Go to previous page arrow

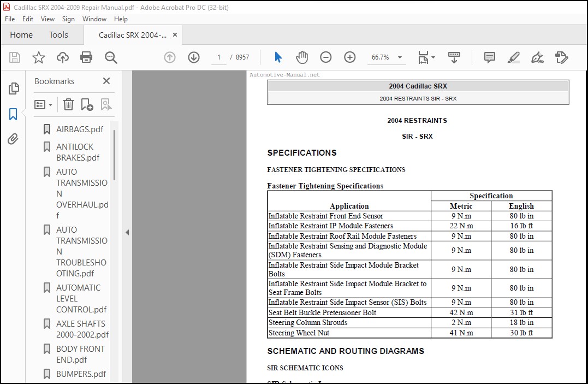coord(170,57)
